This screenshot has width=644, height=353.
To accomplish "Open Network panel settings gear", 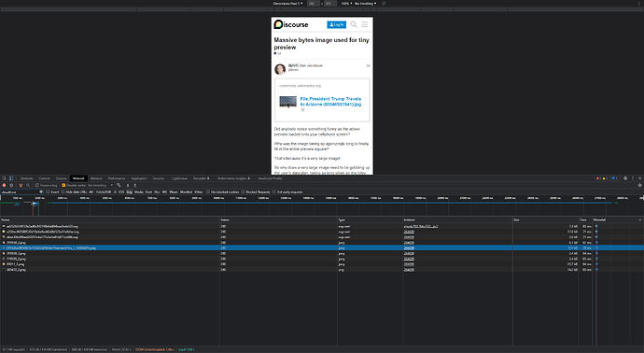I will pyautogui.click(x=640, y=185).
